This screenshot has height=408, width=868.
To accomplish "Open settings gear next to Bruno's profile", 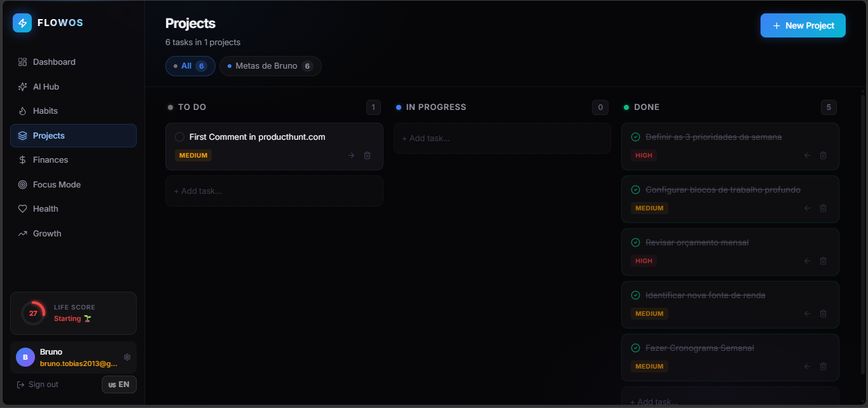I will [x=127, y=357].
